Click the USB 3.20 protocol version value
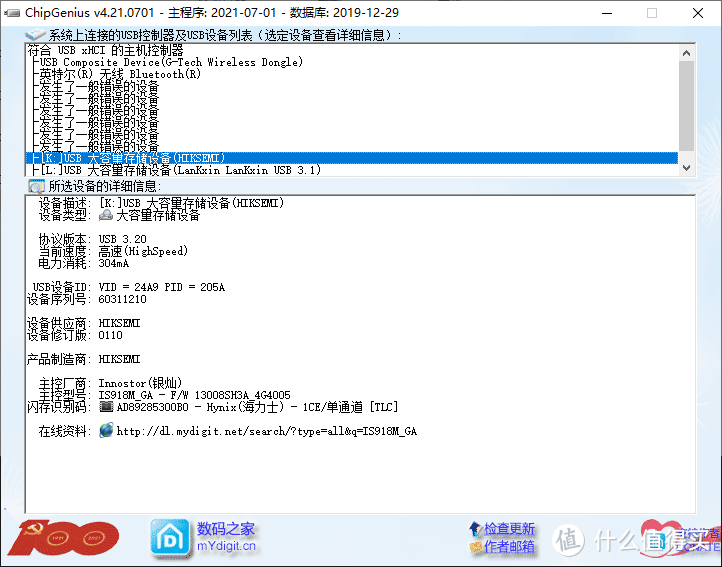 click(x=122, y=239)
